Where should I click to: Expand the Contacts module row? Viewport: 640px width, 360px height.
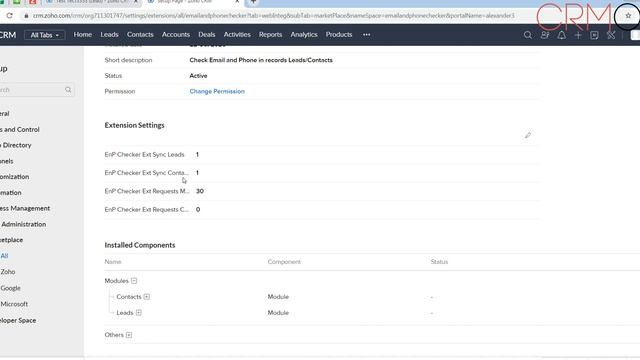(x=147, y=297)
